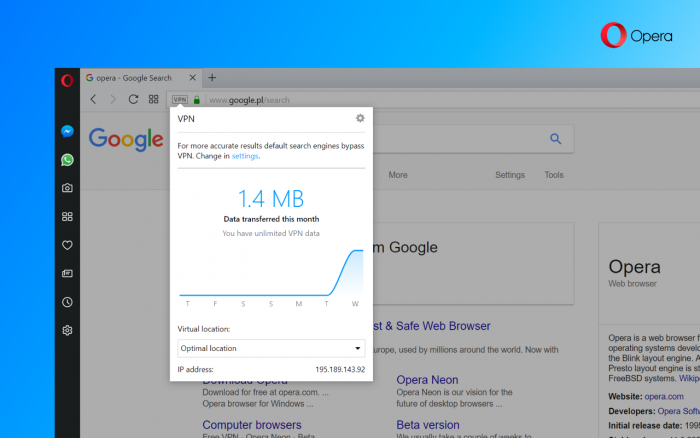The image size is (700, 438).
Task: Toggle the VPN badge in address bar
Action: tap(180, 100)
